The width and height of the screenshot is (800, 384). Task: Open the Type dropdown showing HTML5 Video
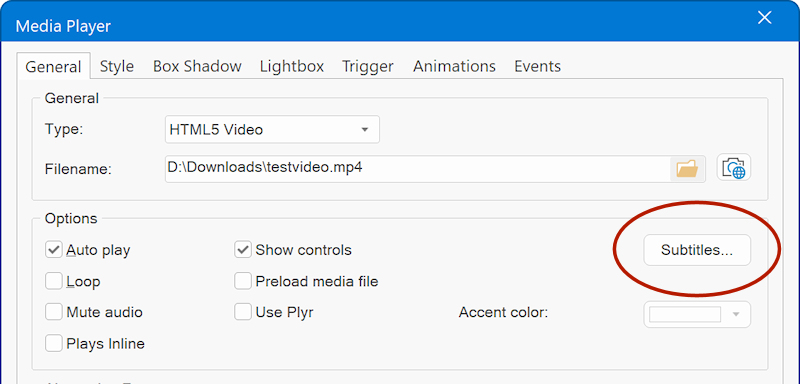272,130
